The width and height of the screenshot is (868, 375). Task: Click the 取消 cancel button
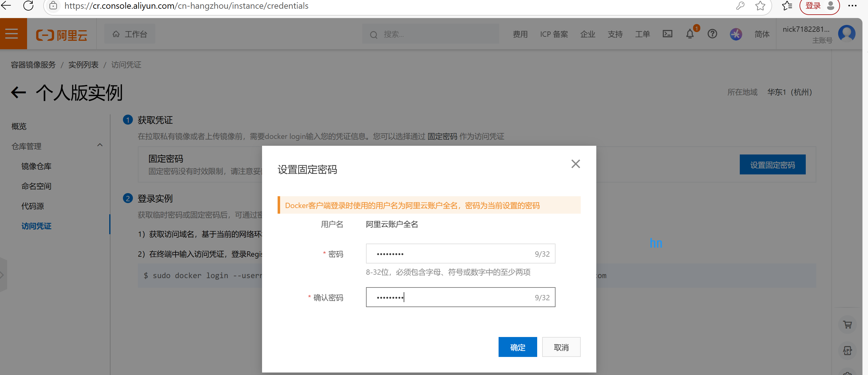click(x=561, y=347)
